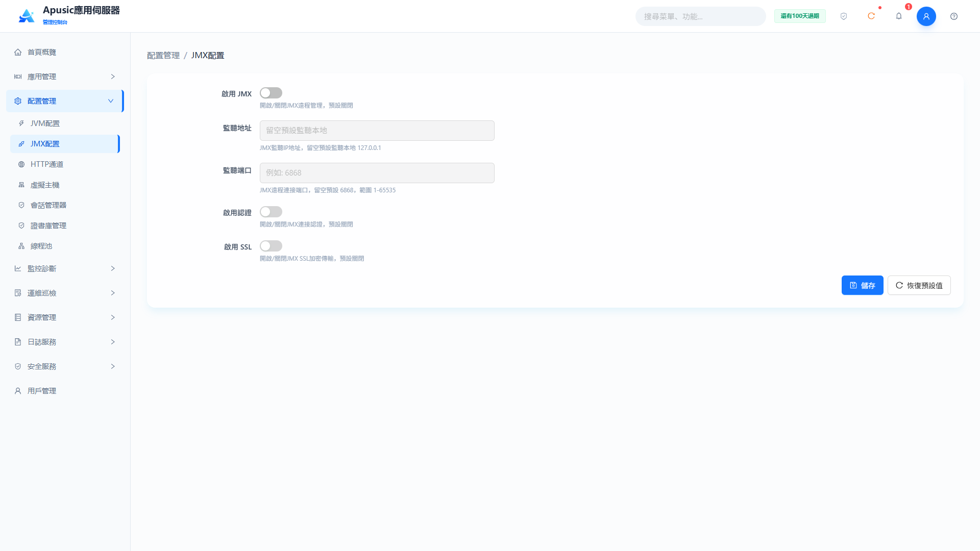Enable the 啟用 JMX switch
The height and width of the screenshot is (551, 980).
271,93
